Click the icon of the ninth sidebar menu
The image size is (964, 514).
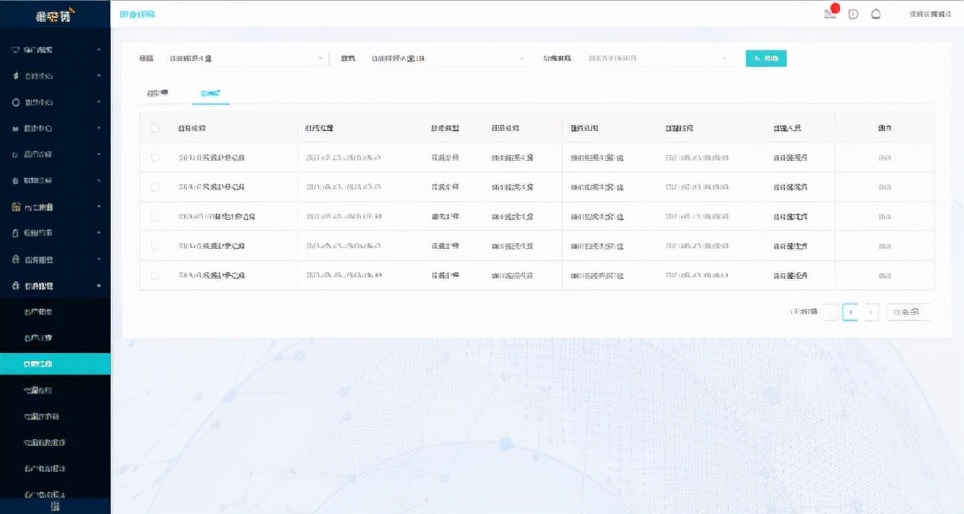pos(15,259)
